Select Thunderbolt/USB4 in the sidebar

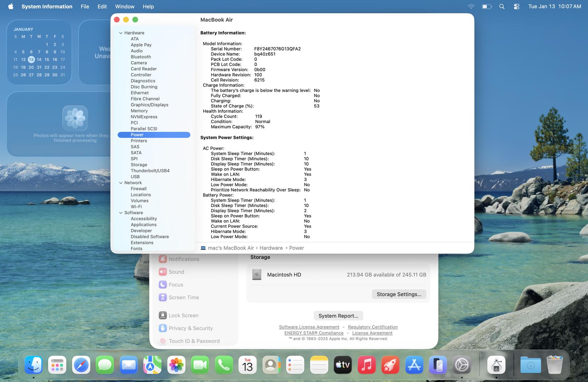coord(150,170)
